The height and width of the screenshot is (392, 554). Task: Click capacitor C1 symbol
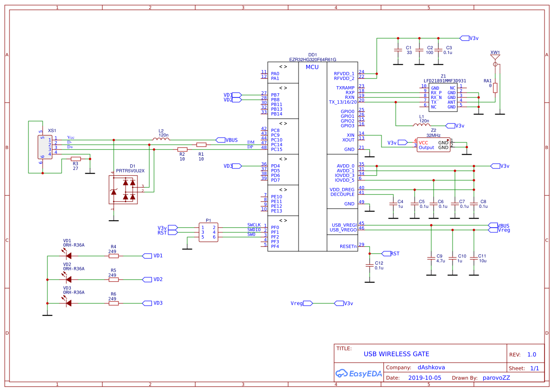pos(398,51)
